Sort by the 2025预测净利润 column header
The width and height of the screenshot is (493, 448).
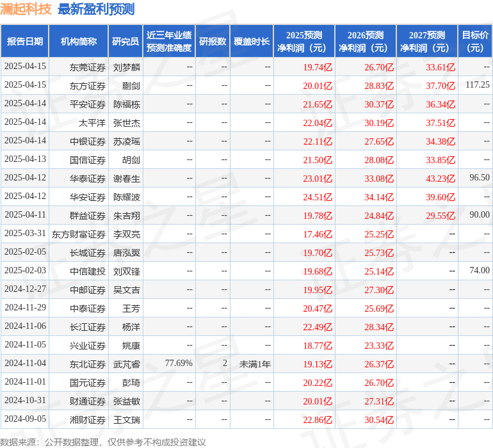click(303, 42)
